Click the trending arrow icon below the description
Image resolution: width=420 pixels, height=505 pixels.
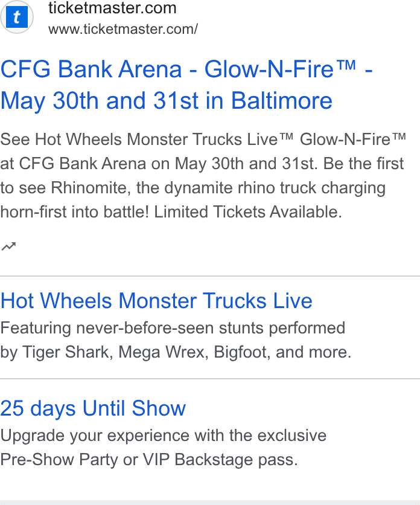pyautogui.click(x=8, y=246)
